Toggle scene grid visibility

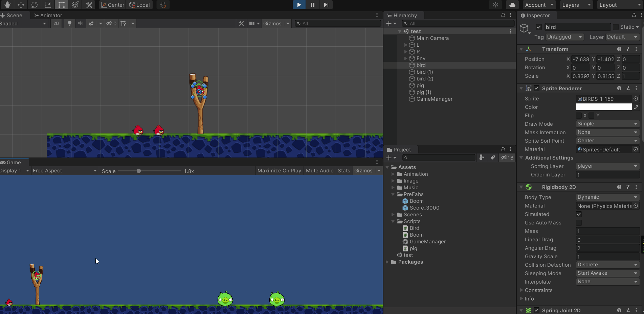[124, 23]
